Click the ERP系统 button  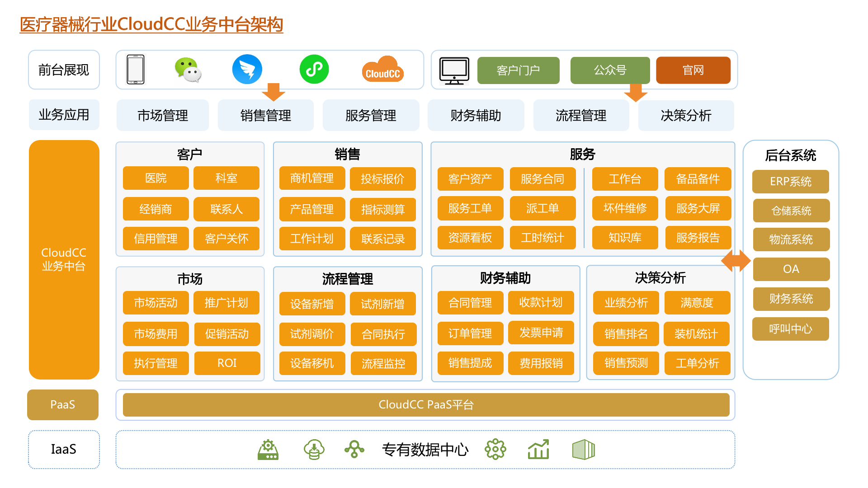[x=790, y=182]
